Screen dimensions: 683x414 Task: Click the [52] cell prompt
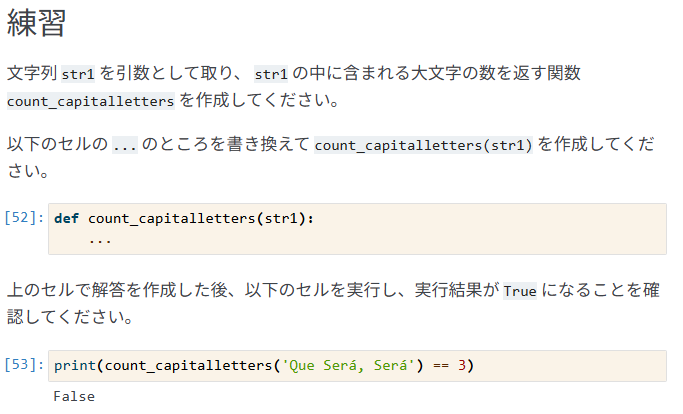point(25,217)
